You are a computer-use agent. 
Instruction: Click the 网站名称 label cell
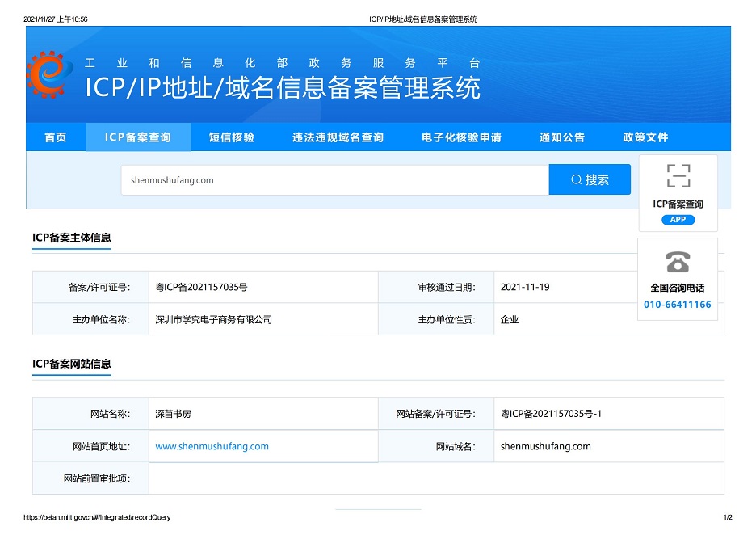[x=90, y=414]
